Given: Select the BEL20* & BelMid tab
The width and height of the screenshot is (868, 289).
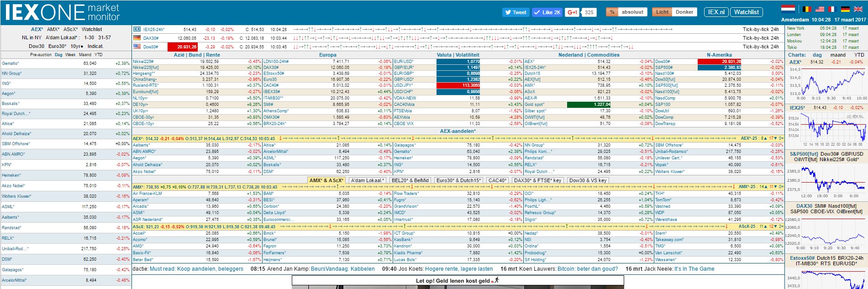Looking at the screenshot, I should click(410, 180).
